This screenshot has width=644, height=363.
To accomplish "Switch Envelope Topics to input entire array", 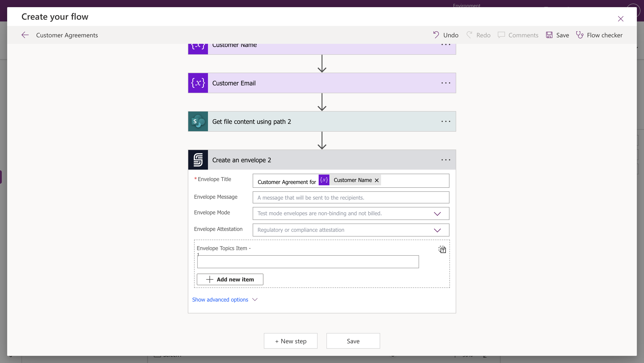I will (x=442, y=249).
